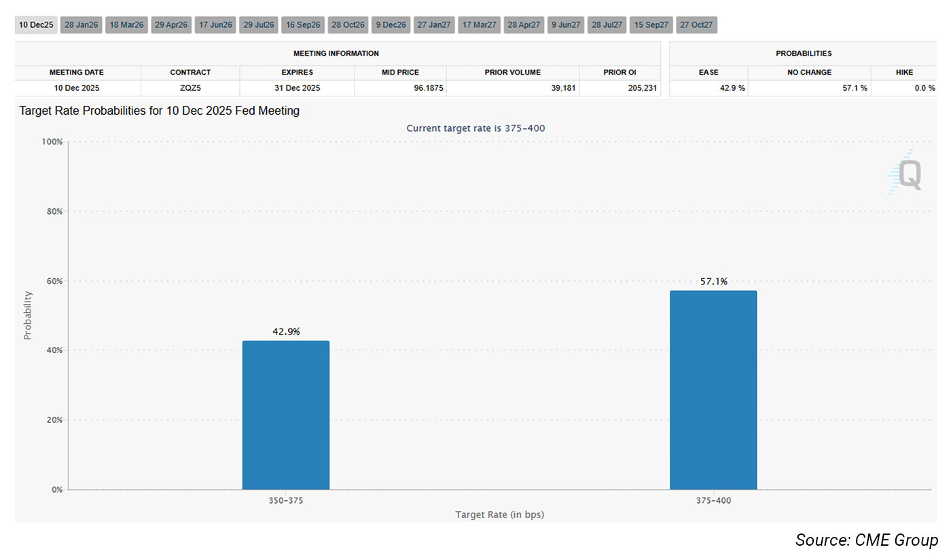Switch to 16 Sep26 tab
The height and width of the screenshot is (560, 951).
(x=303, y=25)
